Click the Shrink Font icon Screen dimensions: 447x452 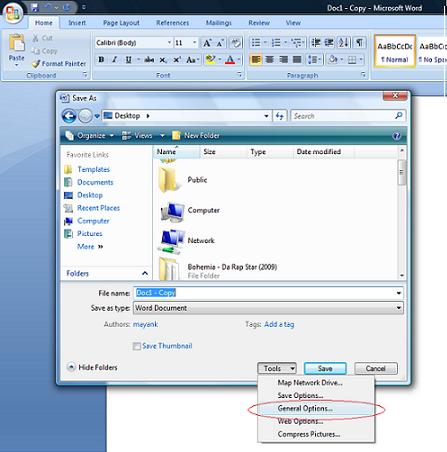[220, 43]
